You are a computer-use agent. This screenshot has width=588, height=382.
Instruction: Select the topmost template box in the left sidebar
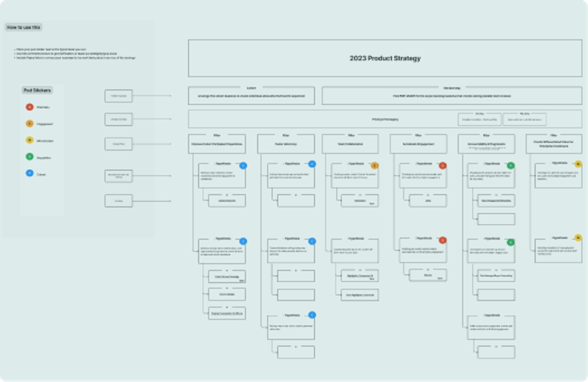point(118,95)
